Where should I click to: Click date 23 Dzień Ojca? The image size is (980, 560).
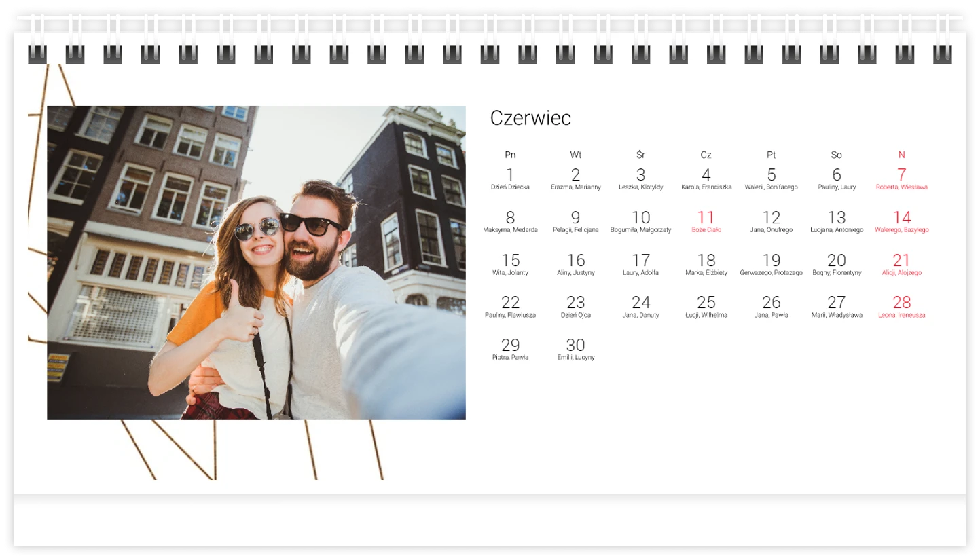(x=575, y=305)
